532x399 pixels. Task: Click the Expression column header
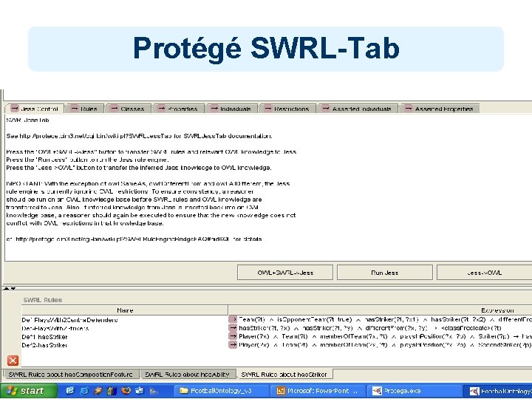click(x=380, y=310)
